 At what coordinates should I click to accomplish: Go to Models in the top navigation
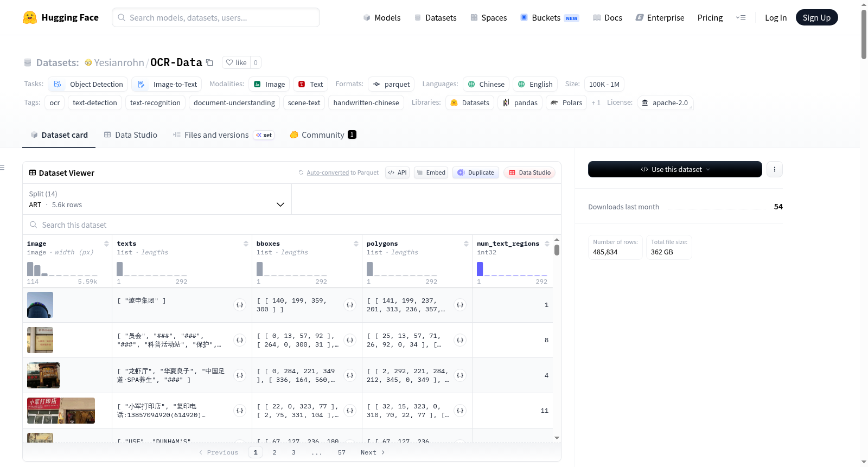click(x=382, y=17)
